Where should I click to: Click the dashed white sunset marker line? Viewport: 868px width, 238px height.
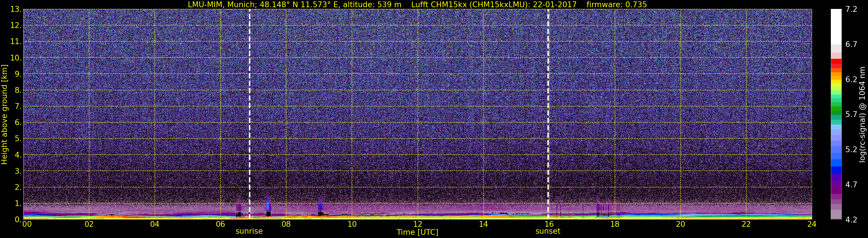[x=548, y=114]
